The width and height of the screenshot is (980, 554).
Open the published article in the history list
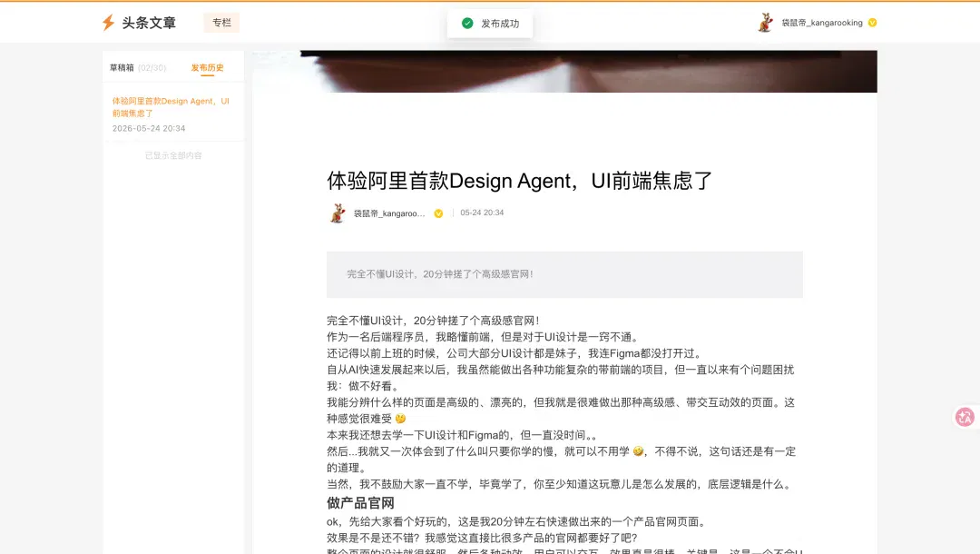point(171,107)
